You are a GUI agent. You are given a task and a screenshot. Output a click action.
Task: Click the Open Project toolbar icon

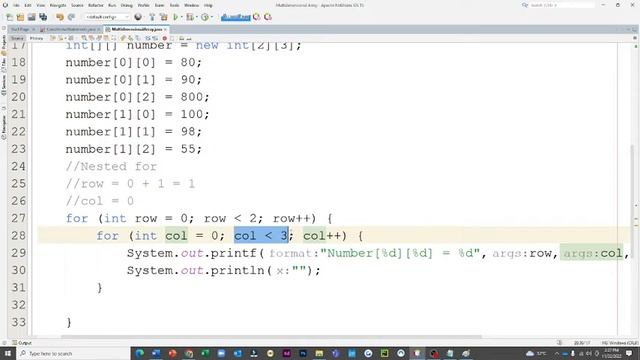[31, 17]
